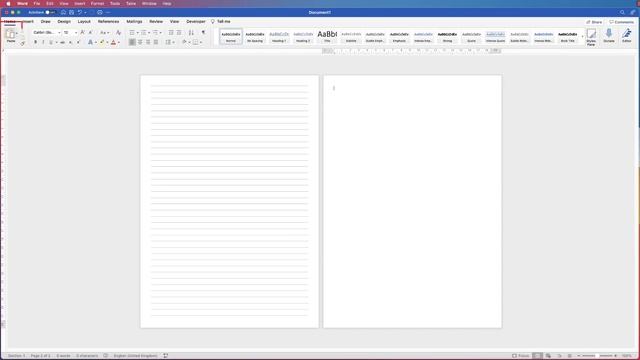The height and width of the screenshot is (360, 640).
Task: Open the Comments button
Action: point(622,22)
